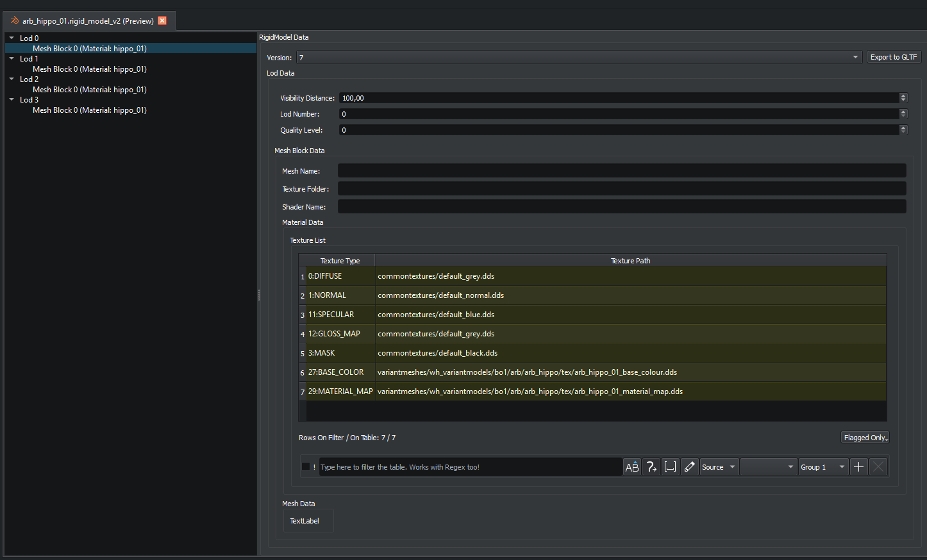The image size is (927, 560).
Task: Click arb_hippo_01_base_colour.dds path cell
Action: point(631,372)
